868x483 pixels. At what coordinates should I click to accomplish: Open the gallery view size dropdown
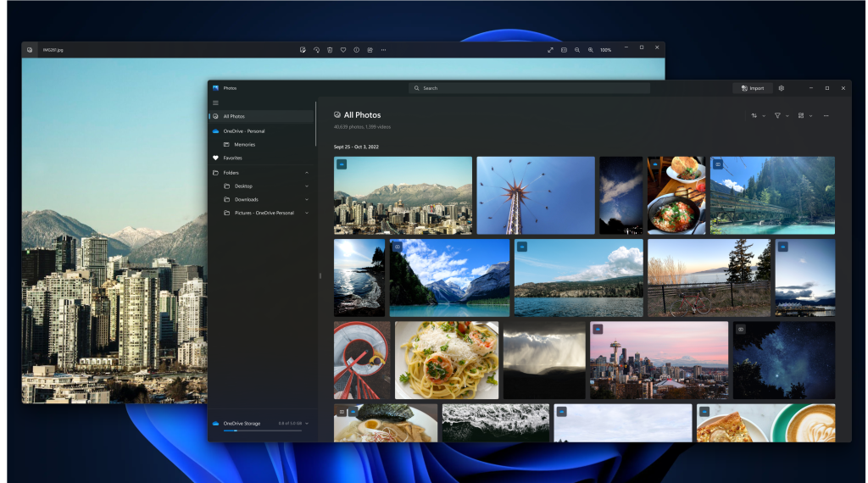tap(805, 115)
